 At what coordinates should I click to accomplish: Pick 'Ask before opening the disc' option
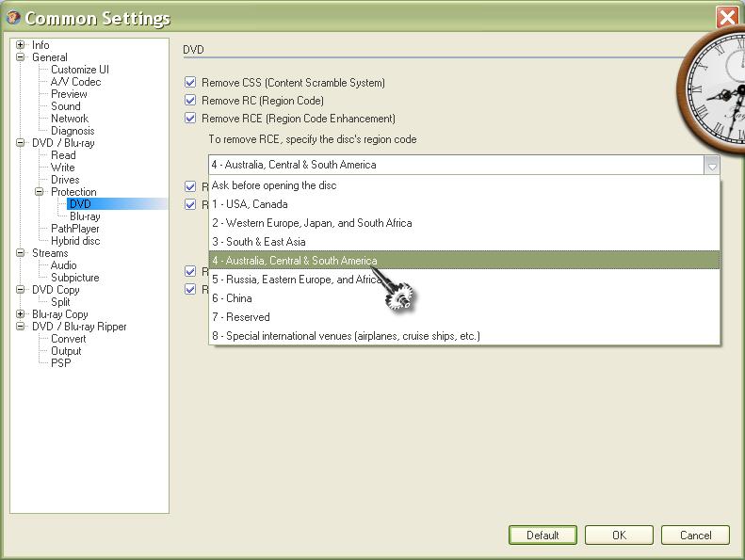pyautogui.click(x=274, y=185)
